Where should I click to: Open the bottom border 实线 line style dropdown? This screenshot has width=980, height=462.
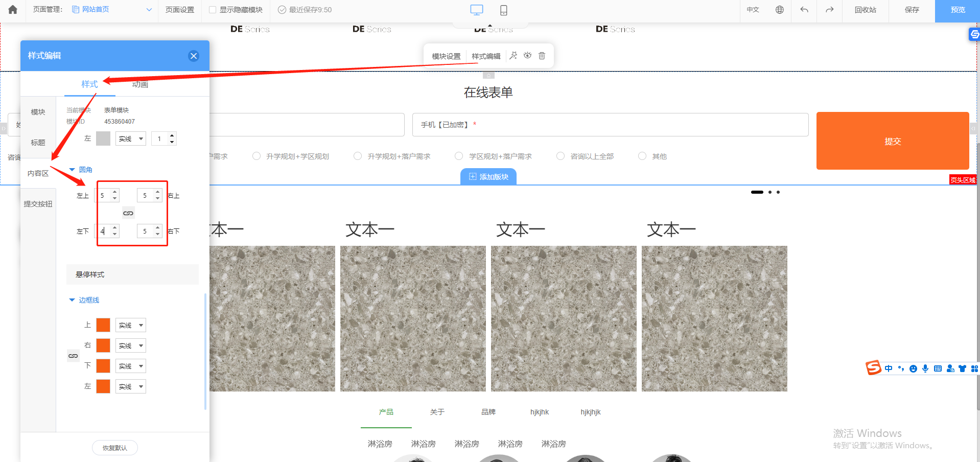tap(131, 366)
